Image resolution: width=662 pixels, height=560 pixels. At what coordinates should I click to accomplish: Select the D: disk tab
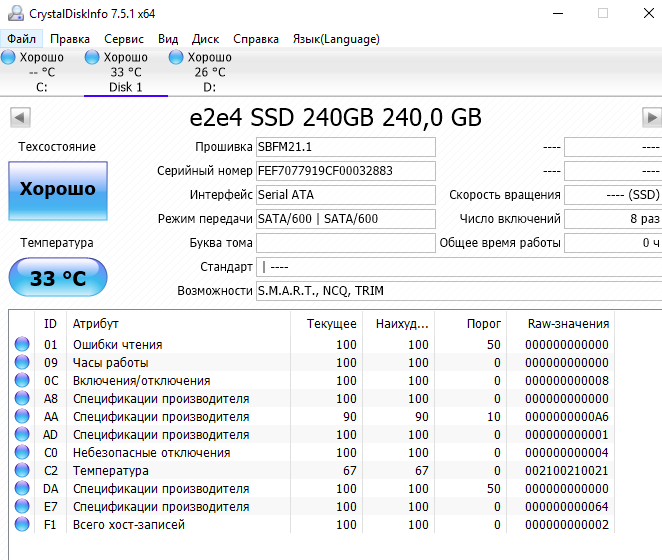click(x=209, y=72)
